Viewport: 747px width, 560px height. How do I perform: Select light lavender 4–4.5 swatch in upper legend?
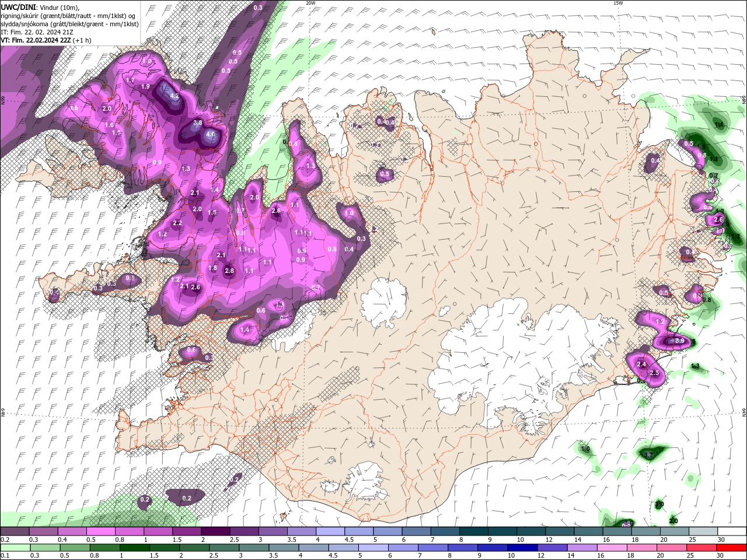tap(330, 531)
